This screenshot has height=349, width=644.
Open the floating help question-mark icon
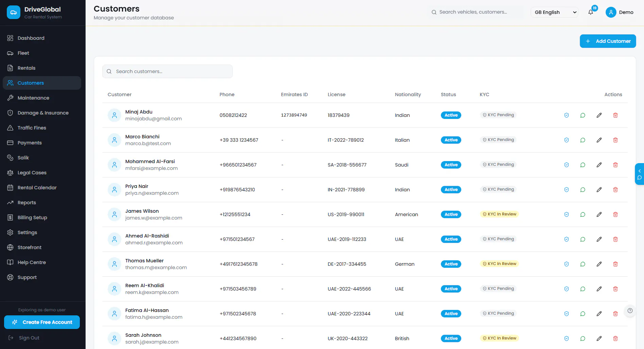[630, 311]
